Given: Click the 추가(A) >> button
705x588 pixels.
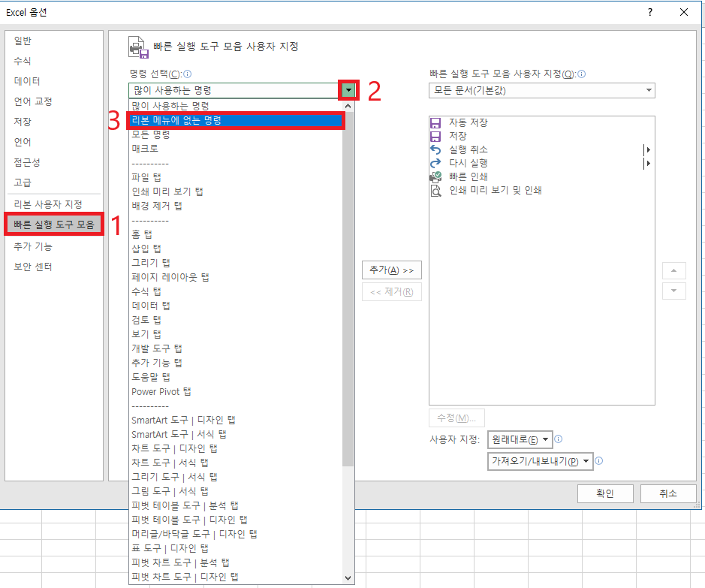Looking at the screenshot, I should point(392,270).
